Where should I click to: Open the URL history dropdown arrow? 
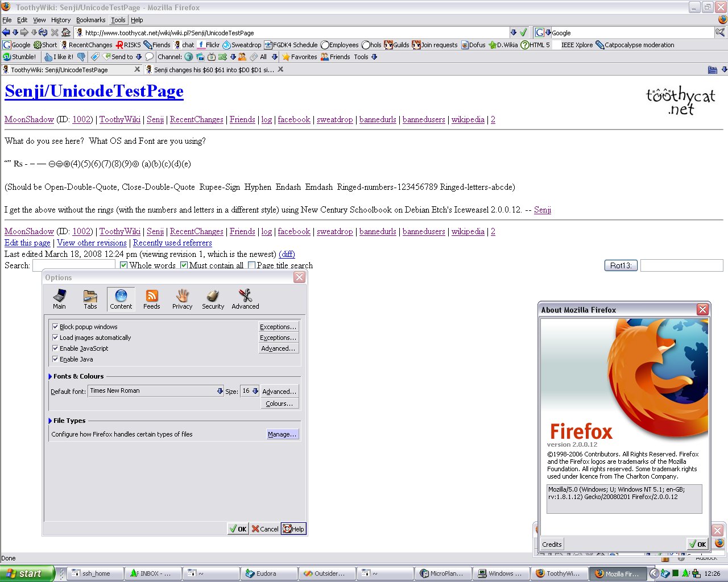tap(514, 32)
